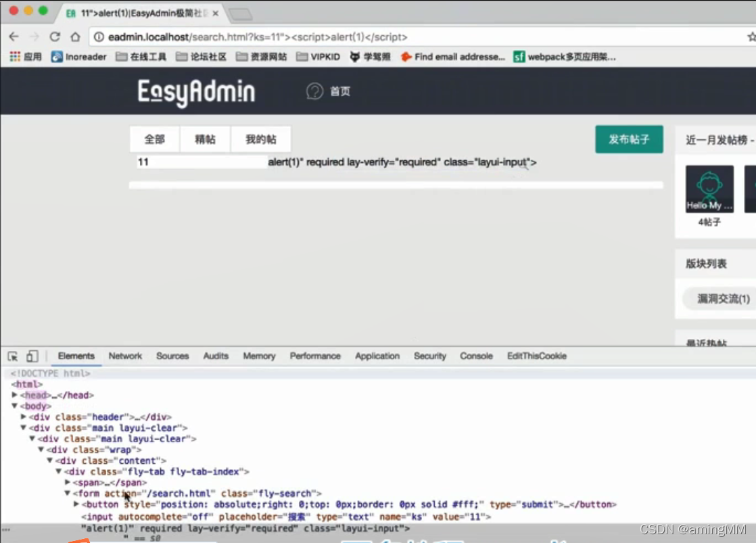Collapse the div class content node
Image resolution: width=756 pixels, height=543 pixels.
tap(49, 461)
